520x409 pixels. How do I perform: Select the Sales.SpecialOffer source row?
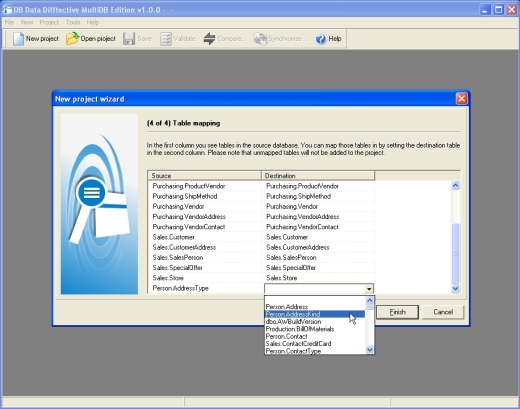(205, 268)
